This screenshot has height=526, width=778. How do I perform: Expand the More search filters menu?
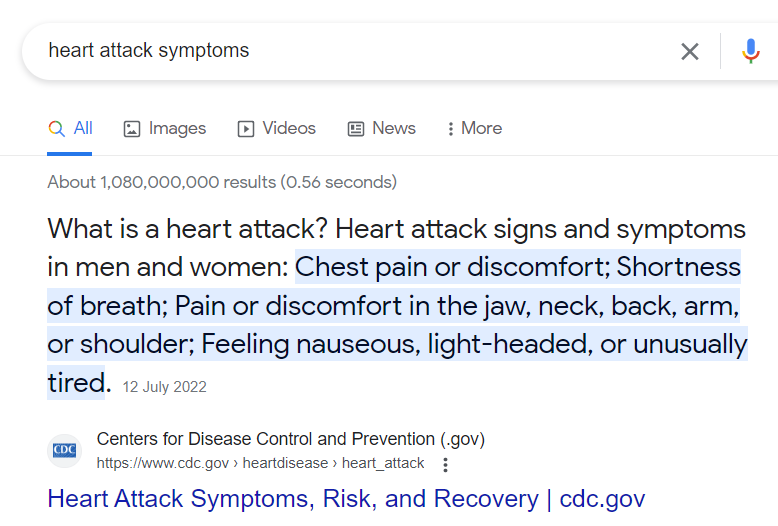(473, 129)
